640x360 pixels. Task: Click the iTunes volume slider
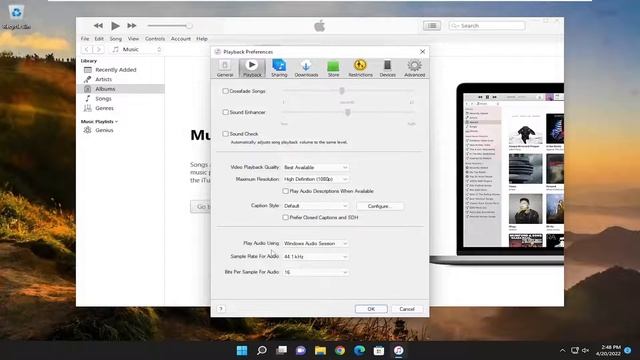[x=170, y=26]
